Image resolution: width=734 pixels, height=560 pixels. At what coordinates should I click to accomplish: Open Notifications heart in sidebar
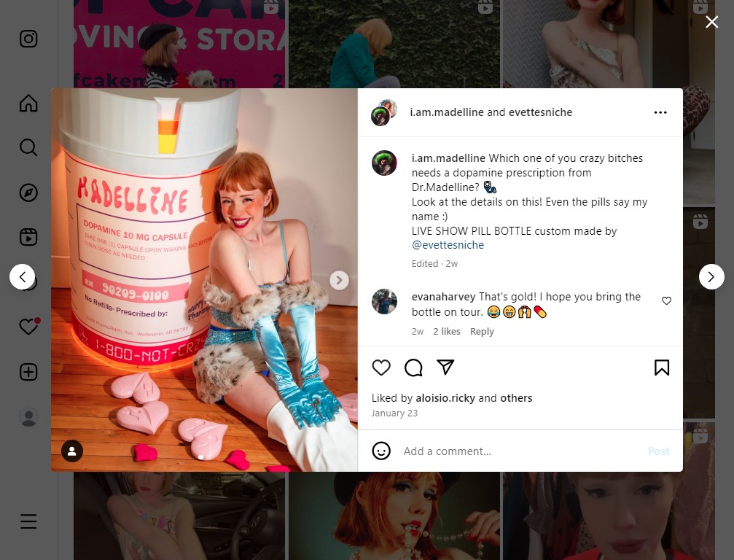29,326
